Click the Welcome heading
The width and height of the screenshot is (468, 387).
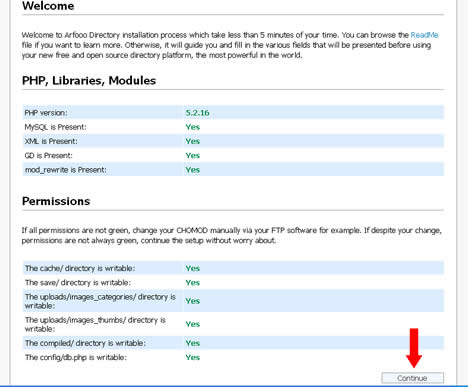coord(48,6)
